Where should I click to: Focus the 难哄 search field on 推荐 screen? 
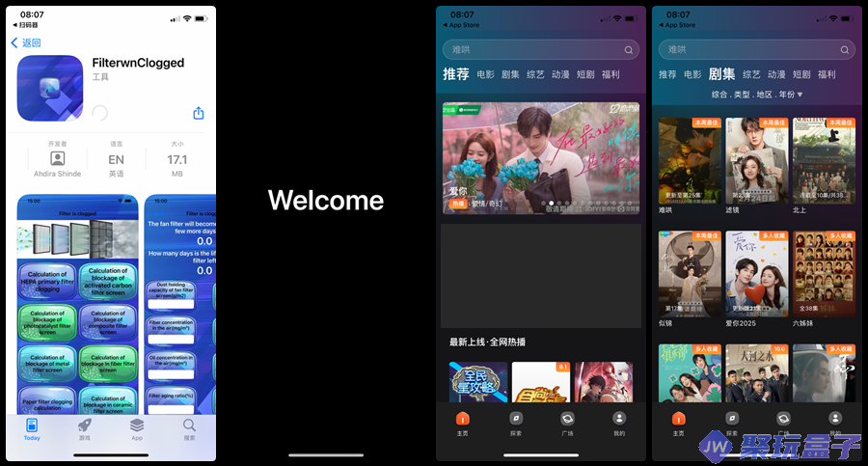pyautogui.click(x=541, y=50)
